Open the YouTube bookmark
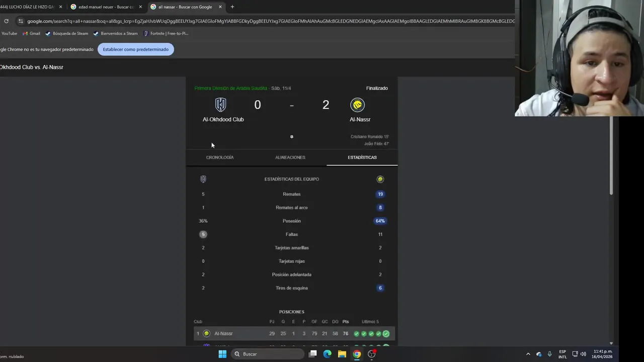 coord(9,34)
